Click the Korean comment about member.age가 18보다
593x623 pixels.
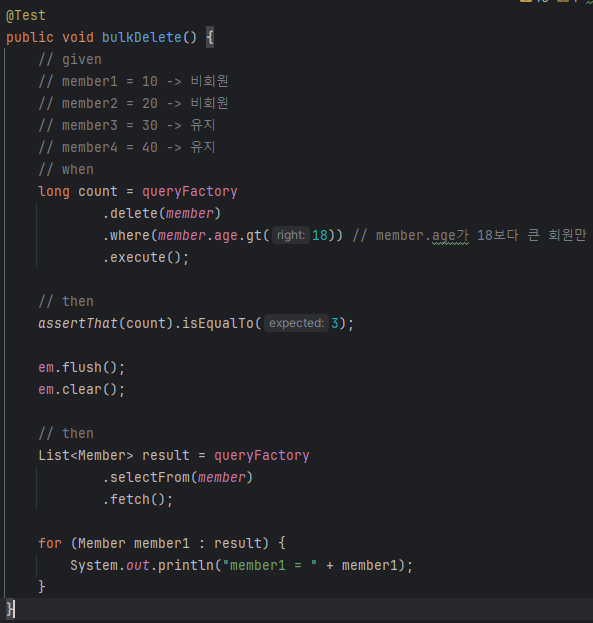coord(469,236)
